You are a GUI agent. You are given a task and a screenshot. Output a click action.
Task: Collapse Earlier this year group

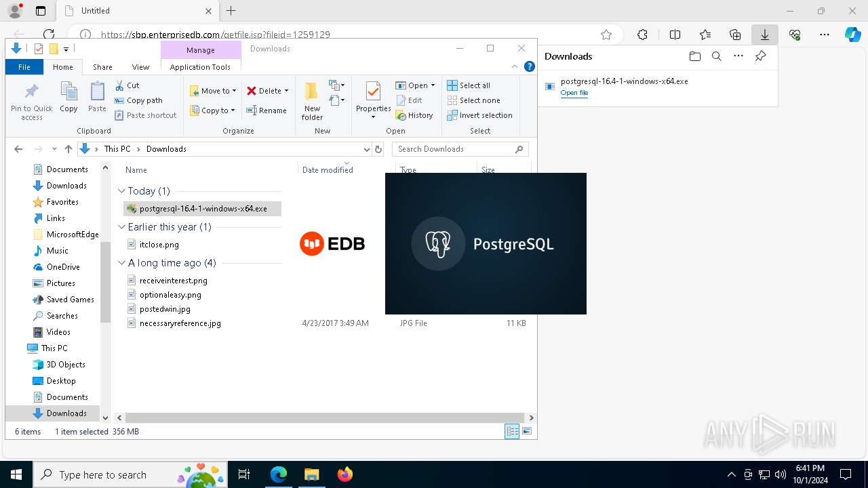coord(122,227)
